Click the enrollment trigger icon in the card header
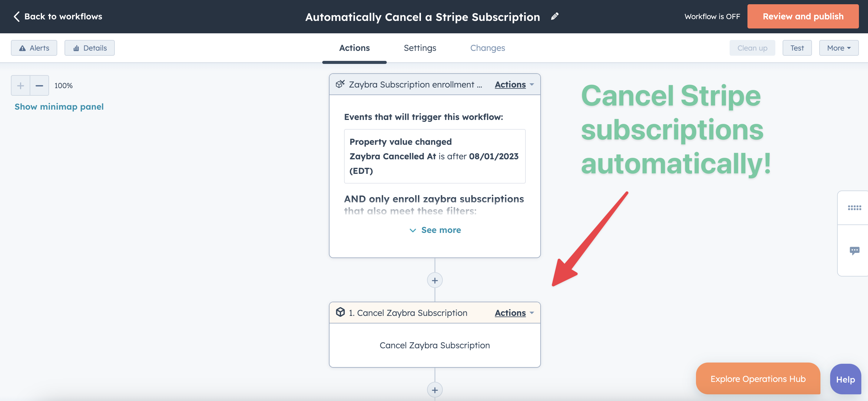 point(340,84)
